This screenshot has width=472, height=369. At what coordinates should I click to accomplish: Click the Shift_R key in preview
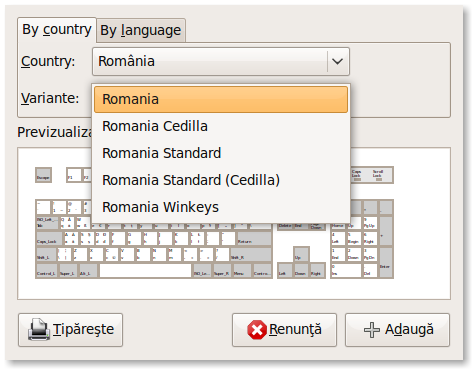click(x=251, y=255)
